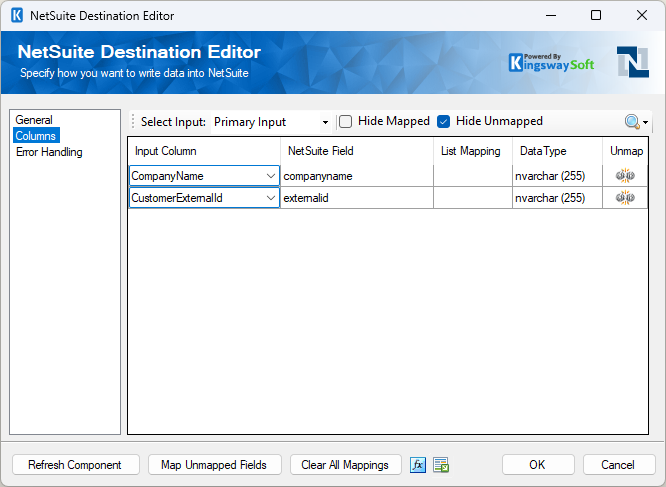
Task: Click the Cancel button
Action: click(618, 464)
